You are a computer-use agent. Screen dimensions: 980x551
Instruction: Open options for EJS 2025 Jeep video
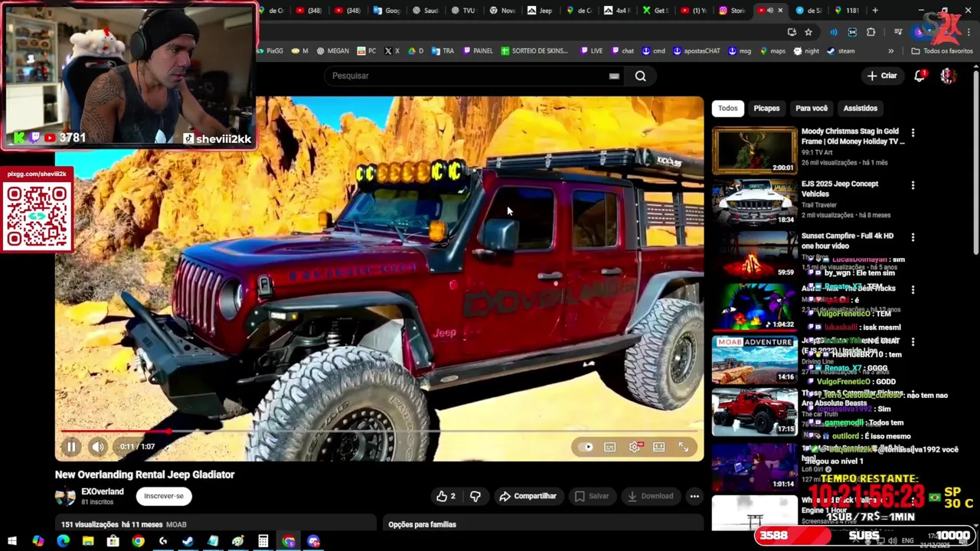click(x=913, y=185)
